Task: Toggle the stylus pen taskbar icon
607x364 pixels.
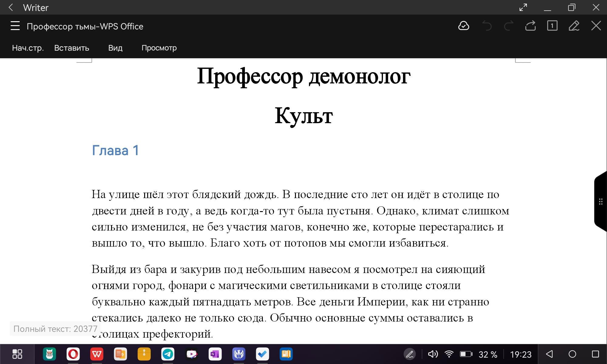Action: tap(410, 354)
